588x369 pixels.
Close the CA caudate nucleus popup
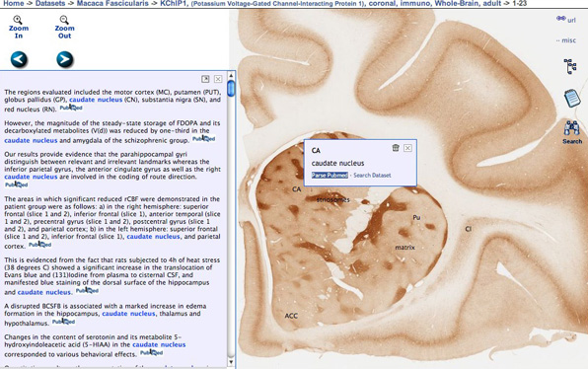point(407,148)
